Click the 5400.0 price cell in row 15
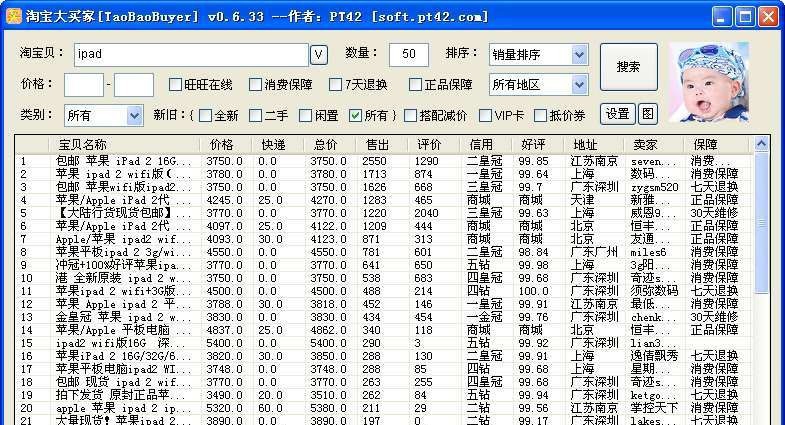 point(224,344)
